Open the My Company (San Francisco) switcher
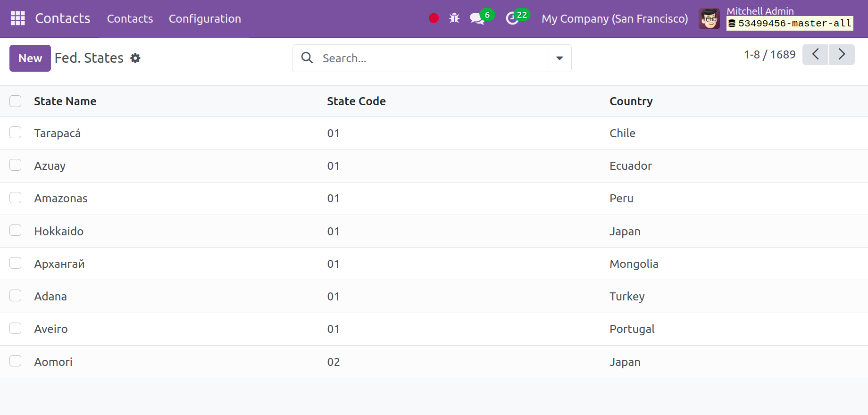The height and width of the screenshot is (415, 868). tap(614, 19)
